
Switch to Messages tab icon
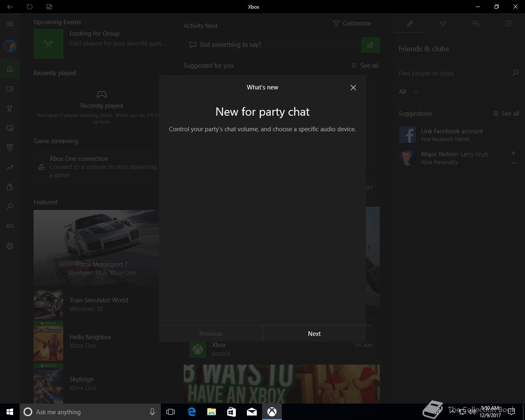coord(476,24)
